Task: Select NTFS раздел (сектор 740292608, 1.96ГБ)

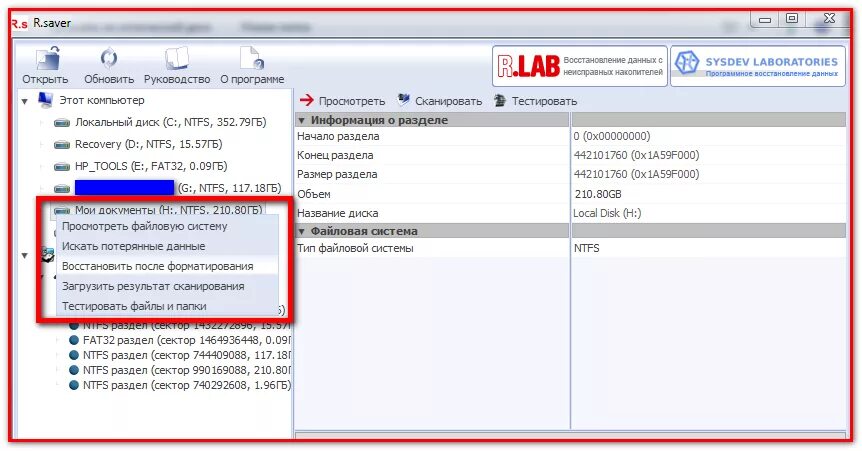Action: point(187,385)
